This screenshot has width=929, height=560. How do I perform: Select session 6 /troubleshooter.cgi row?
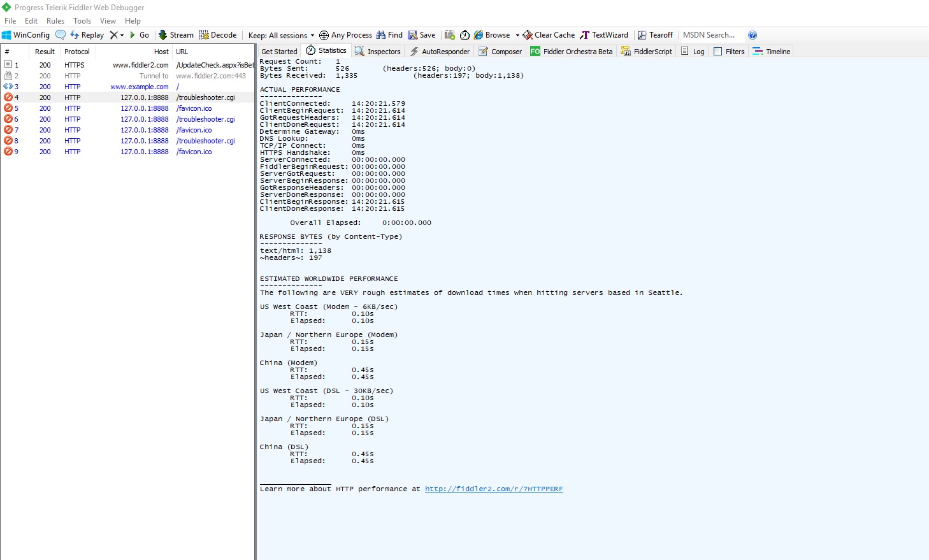coord(127,119)
